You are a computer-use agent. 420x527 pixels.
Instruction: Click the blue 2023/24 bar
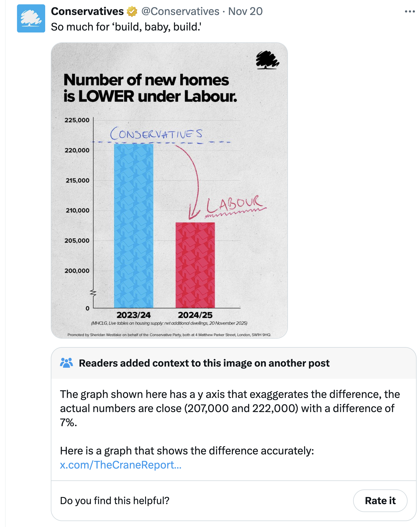(134, 226)
